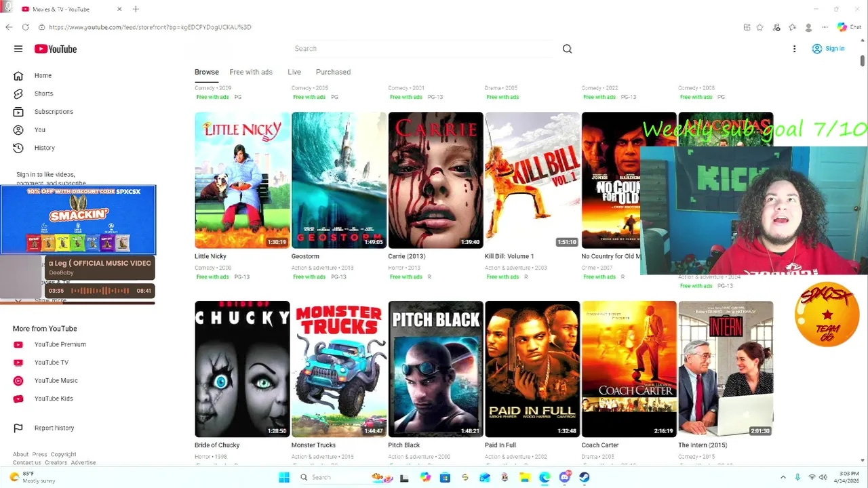
Task: Open the Carrie (2013) movie poster
Action: pos(435,180)
